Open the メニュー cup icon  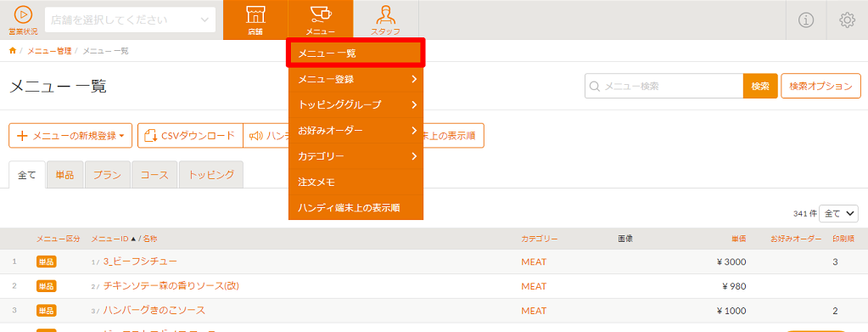click(x=321, y=14)
